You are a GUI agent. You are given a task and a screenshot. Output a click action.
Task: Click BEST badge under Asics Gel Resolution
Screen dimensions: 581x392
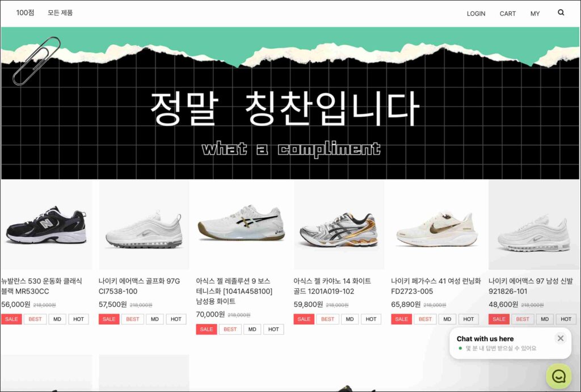pyautogui.click(x=230, y=330)
